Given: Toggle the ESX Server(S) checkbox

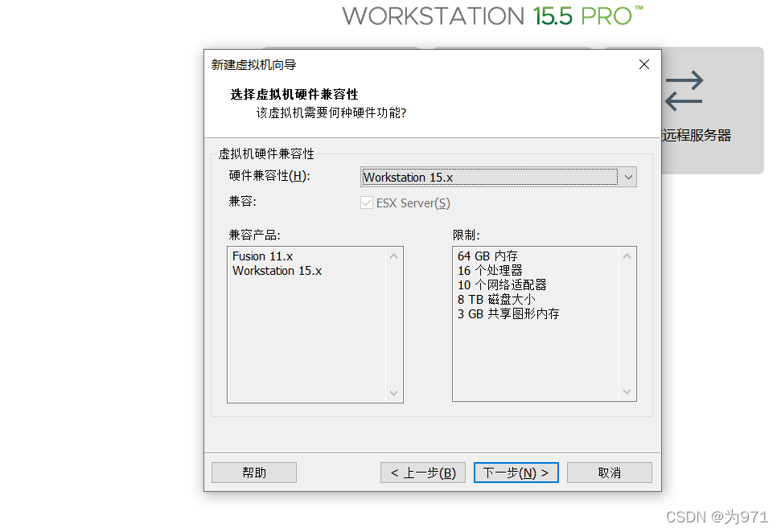Looking at the screenshot, I should (367, 203).
